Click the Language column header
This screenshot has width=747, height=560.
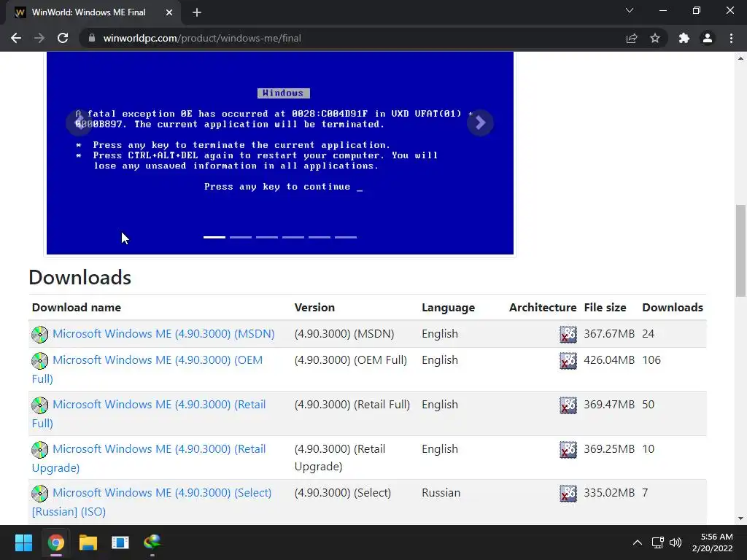tap(449, 308)
